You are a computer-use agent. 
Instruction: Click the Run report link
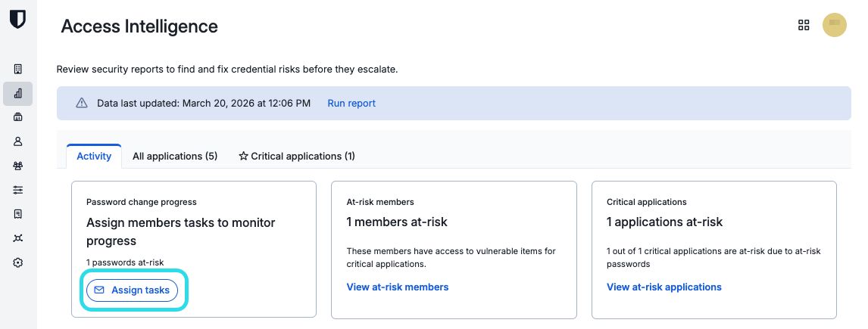[x=351, y=104]
